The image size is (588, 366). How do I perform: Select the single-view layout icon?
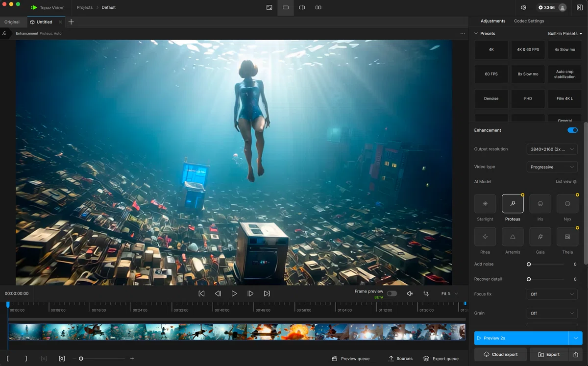pyautogui.click(x=286, y=8)
